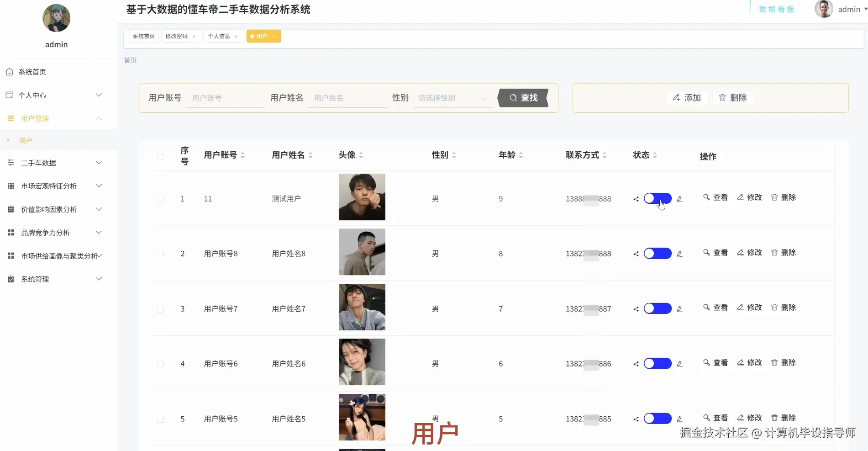Click the 二手车数据 sidebar icon
This screenshot has width=868, height=451.
[x=11, y=163]
